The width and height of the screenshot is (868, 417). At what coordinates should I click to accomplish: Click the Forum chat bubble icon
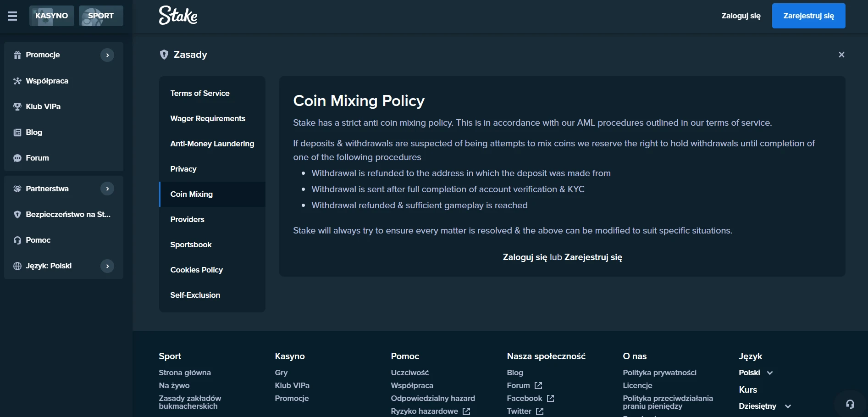(17, 158)
